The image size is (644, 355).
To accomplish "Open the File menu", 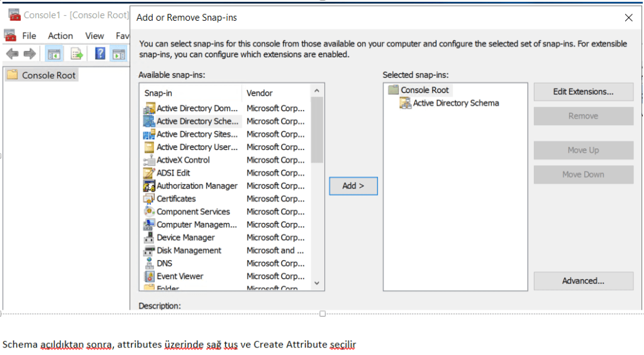I will pos(29,36).
